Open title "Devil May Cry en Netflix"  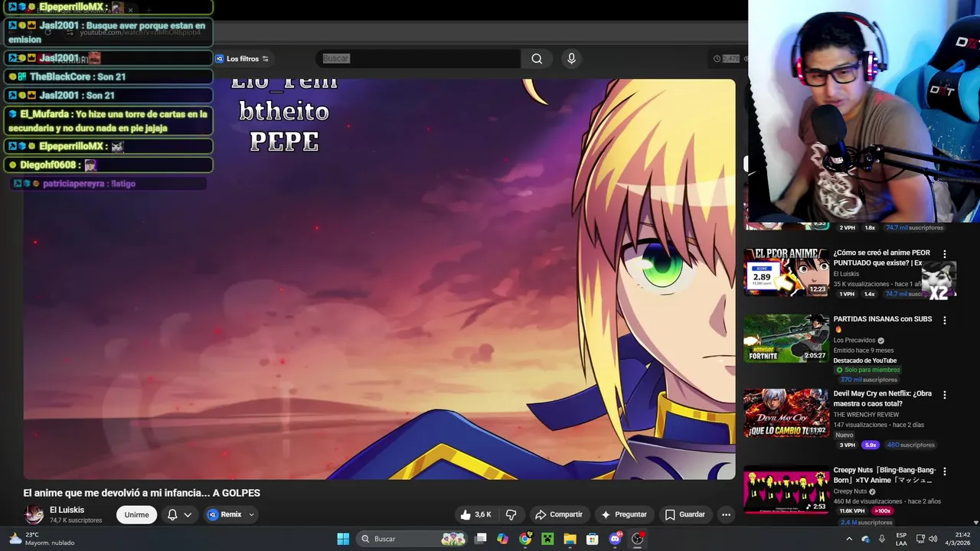[882, 399]
